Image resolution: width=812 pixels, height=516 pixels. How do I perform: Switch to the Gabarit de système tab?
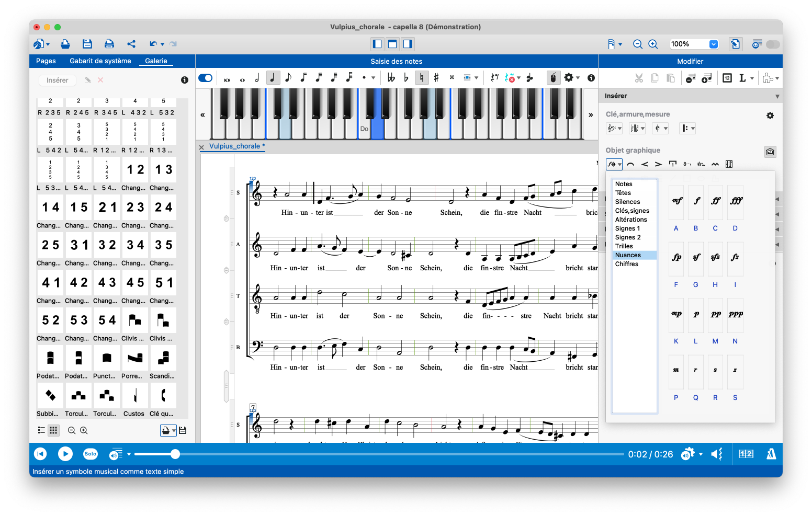(x=100, y=61)
